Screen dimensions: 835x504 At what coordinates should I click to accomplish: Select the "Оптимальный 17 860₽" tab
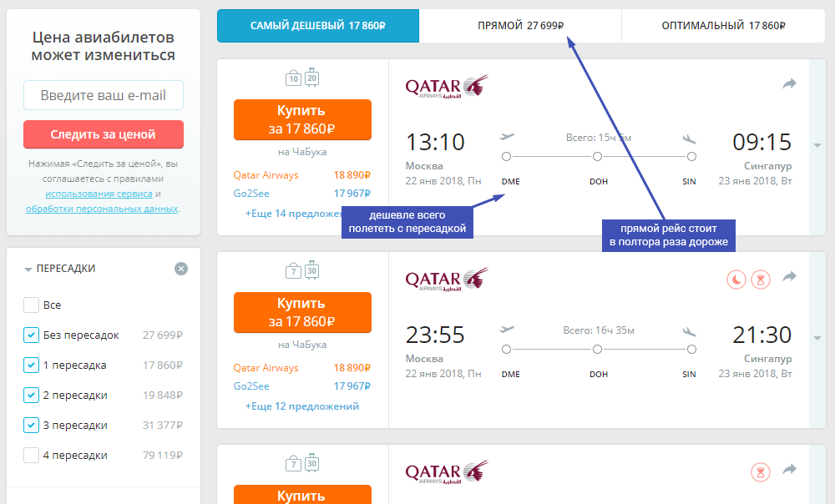pos(724,26)
